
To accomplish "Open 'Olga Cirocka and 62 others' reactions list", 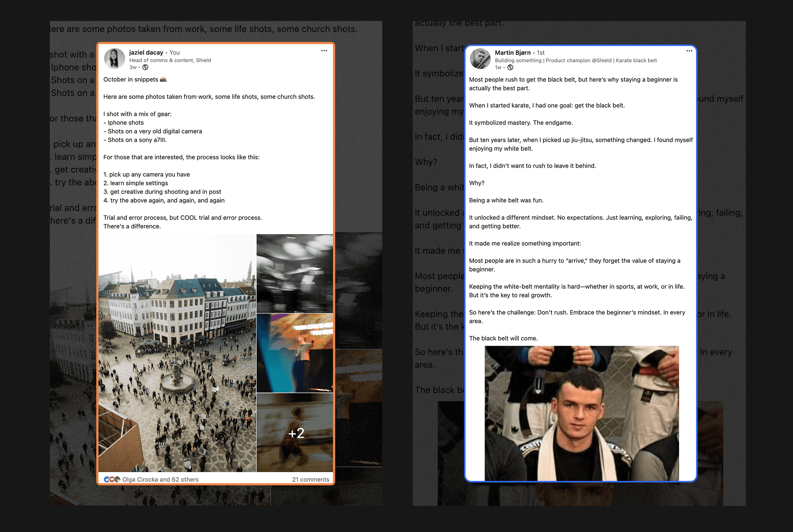I will point(160,479).
